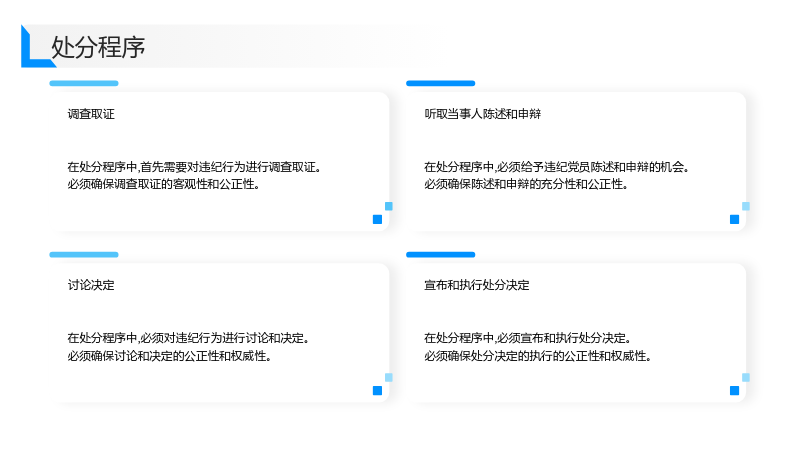Select the 调查取证 heading
Screen dimensions: 800x450
(x=91, y=114)
